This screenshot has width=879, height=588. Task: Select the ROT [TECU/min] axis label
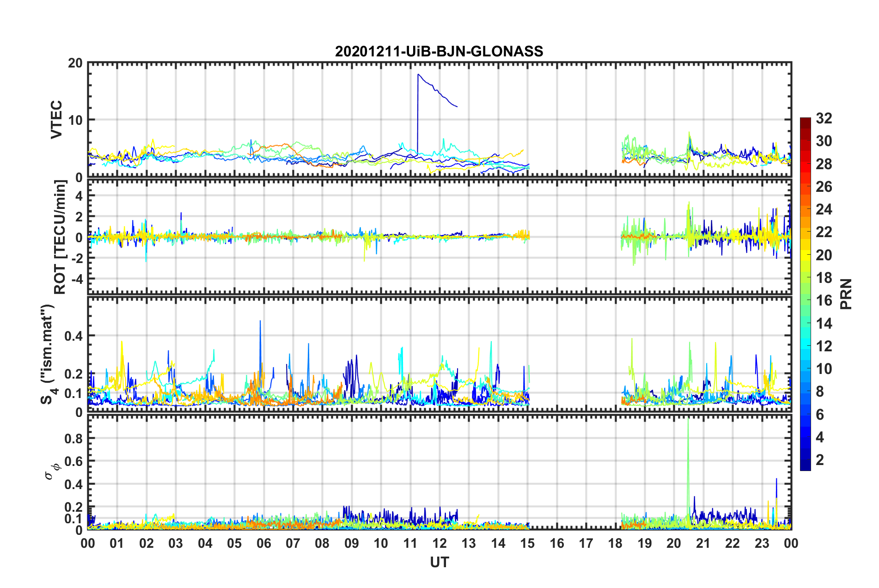[60, 237]
